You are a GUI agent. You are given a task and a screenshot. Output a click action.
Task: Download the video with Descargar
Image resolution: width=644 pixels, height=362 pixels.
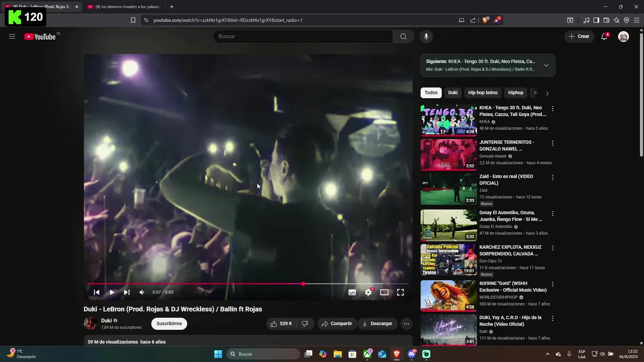point(377,324)
